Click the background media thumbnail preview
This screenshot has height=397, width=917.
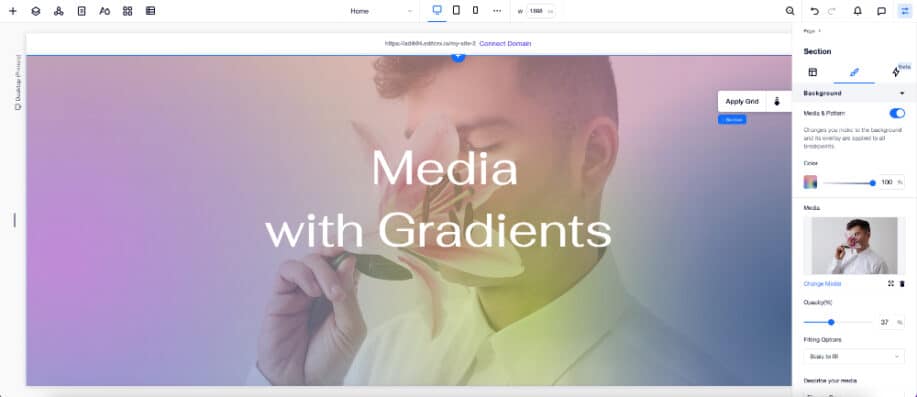pos(854,246)
